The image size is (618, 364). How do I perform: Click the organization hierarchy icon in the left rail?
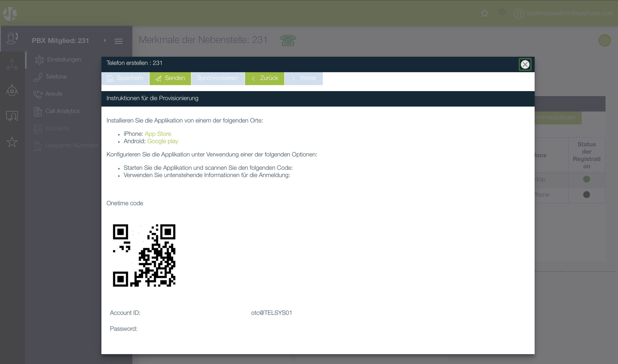(12, 64)
